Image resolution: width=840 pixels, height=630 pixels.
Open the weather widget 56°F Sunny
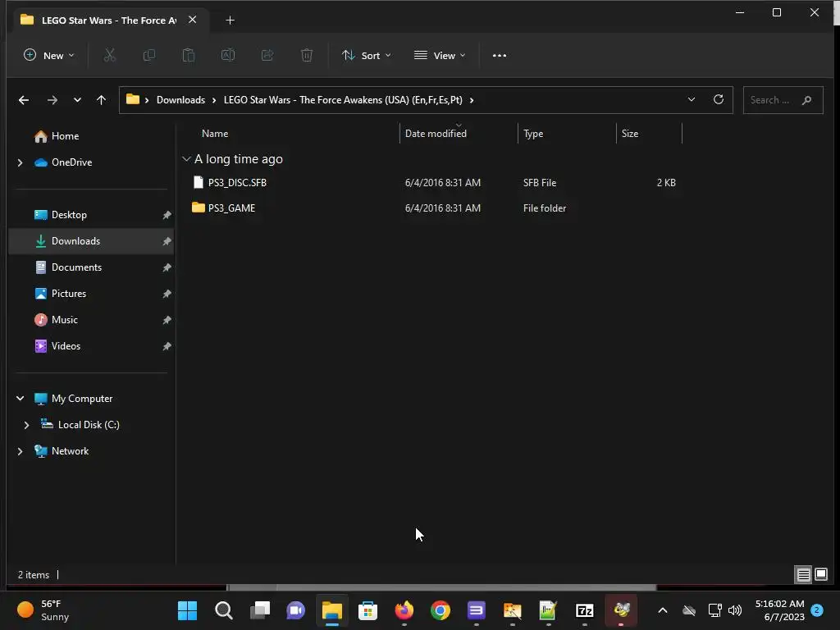(x=44, y=610)
